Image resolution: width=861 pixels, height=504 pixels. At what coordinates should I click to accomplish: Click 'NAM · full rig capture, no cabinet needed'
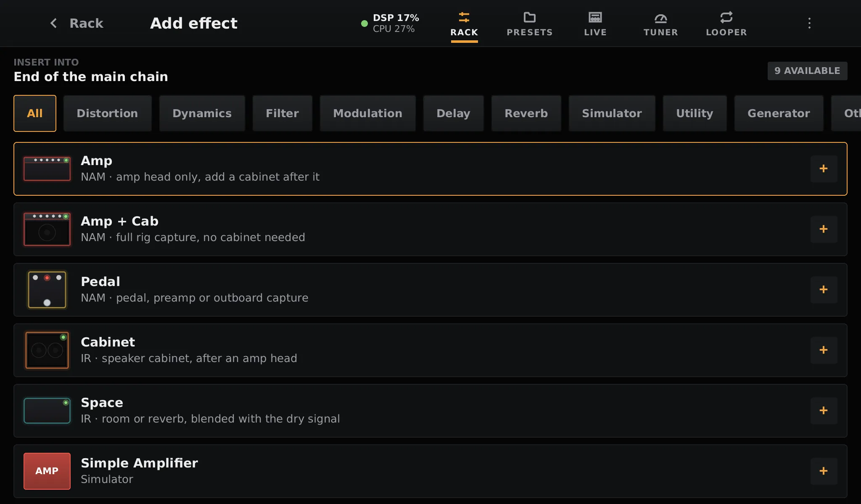193,237
